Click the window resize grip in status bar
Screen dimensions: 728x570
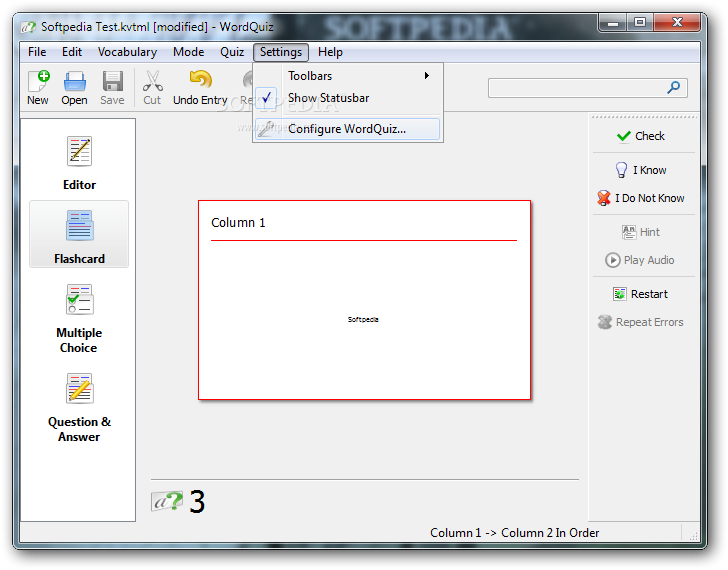(x=693, y=536)
